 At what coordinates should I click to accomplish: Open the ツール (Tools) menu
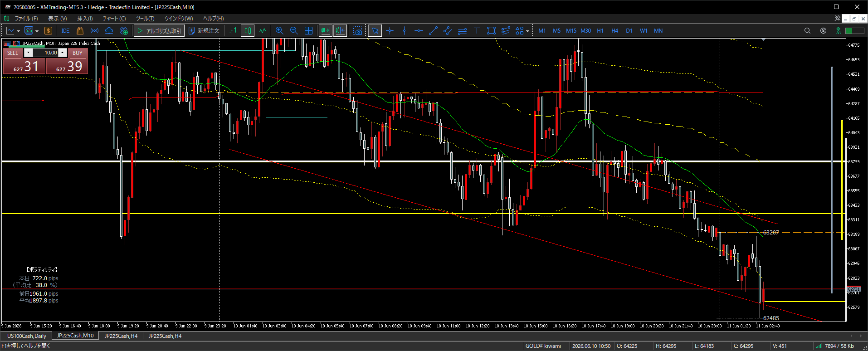[145, 19]
